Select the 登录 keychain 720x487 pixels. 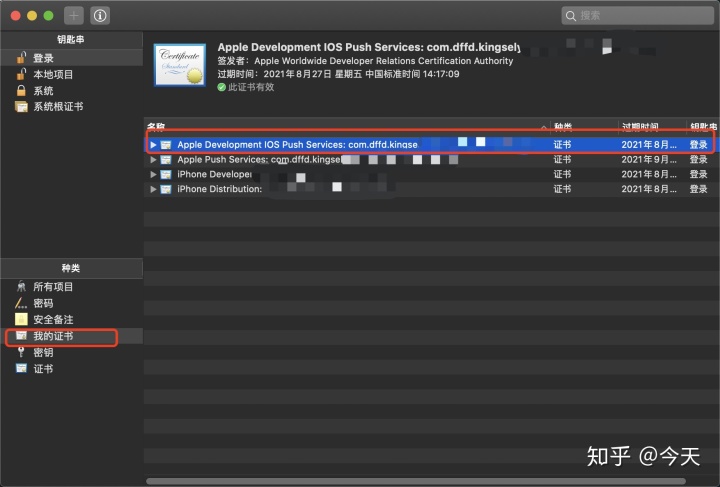[72, 58]
